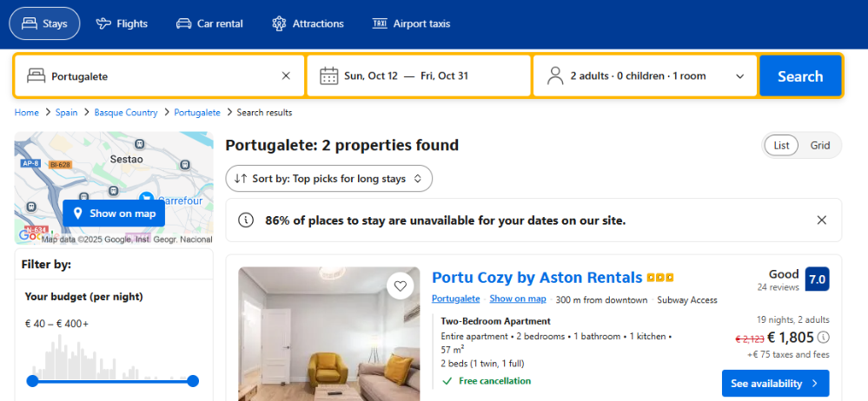Image resolution: width=868 pixels, height=401 pixels.
Task: Click the price info icon beside € 1,805
Action: pyautogui.click(x=824, y=338)
